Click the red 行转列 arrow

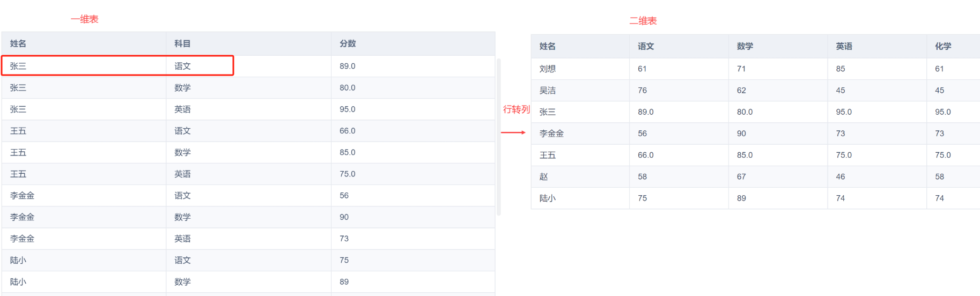pos(513,132)
